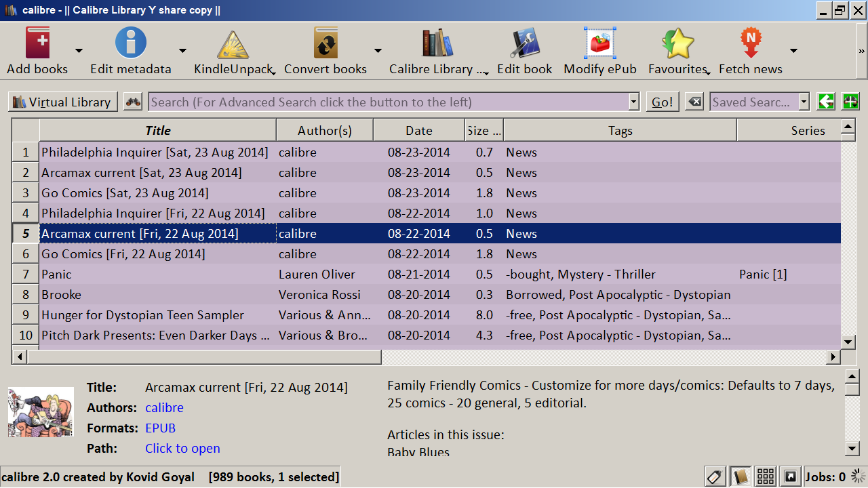Click row number 10 header
This screenshot has height=488, width=868.
click(x=26, y=335)
